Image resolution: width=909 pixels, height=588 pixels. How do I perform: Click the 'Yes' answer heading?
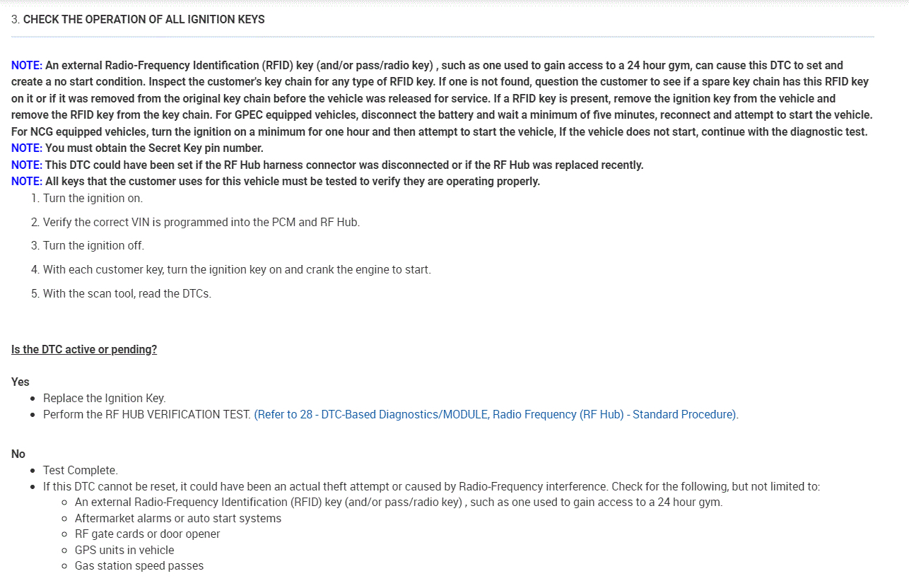tap(20, 382)
